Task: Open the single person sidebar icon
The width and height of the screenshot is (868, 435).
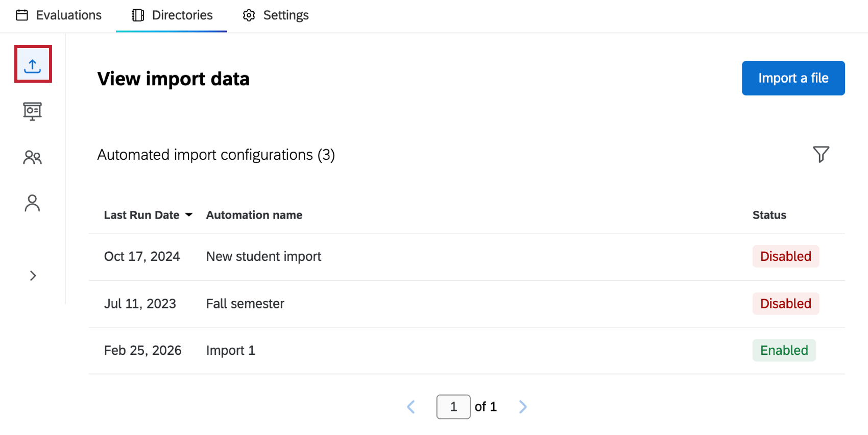Action: (x=33, y=203)
